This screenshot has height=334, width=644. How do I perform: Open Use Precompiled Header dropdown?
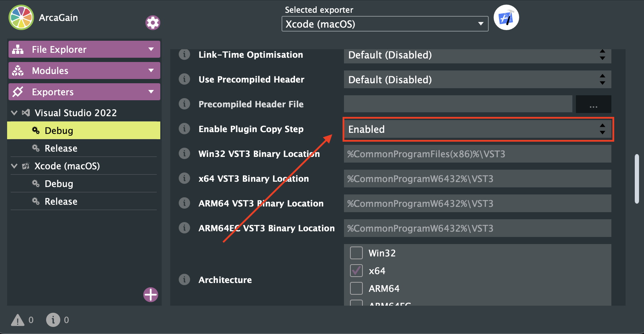tap(477, 79)
